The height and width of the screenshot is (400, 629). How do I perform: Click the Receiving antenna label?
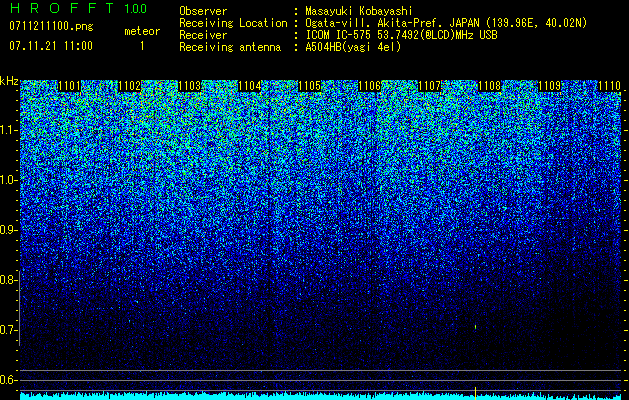click(230, 47)
